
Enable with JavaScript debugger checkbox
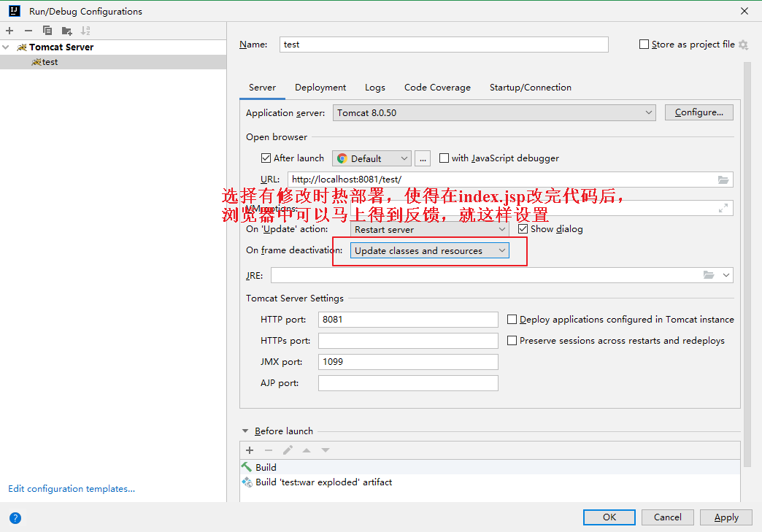(x=444, y=158)
